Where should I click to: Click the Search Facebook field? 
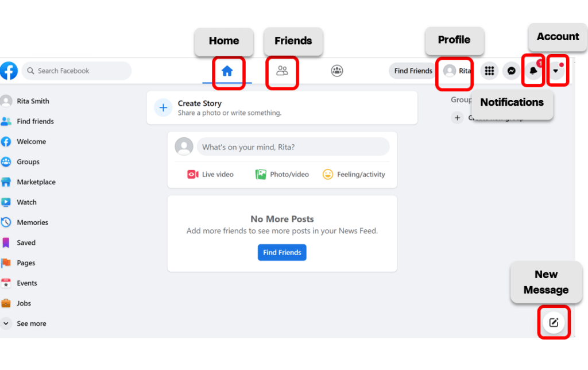(x=77, y=71)
